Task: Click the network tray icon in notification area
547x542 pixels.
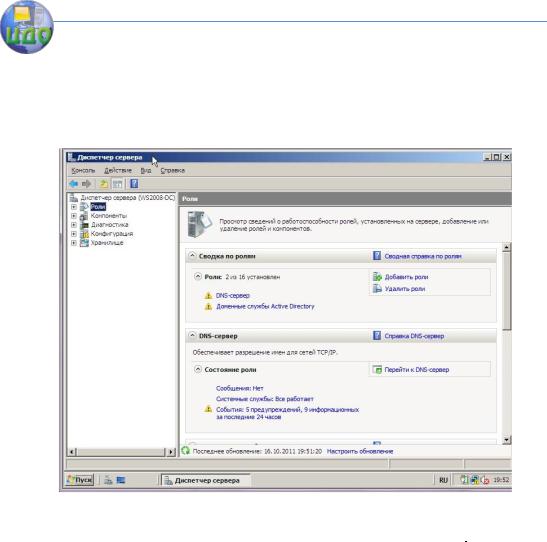Action: (474, 480)
